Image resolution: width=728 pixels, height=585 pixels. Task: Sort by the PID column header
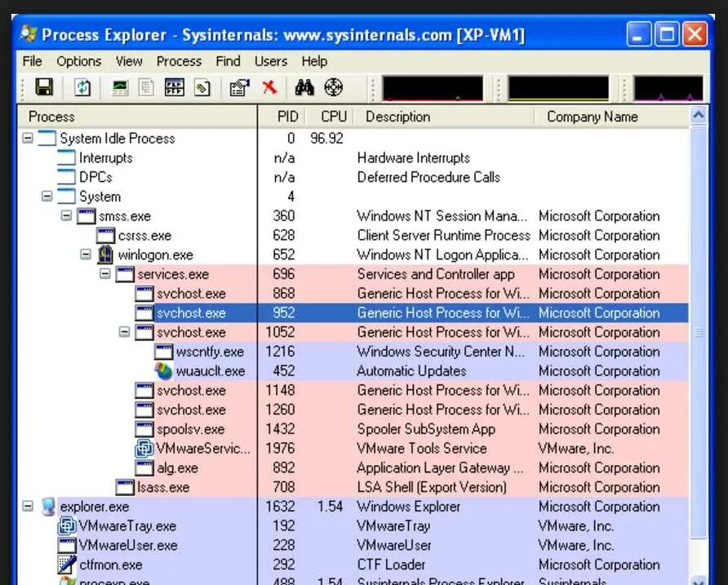click(282, 117)
